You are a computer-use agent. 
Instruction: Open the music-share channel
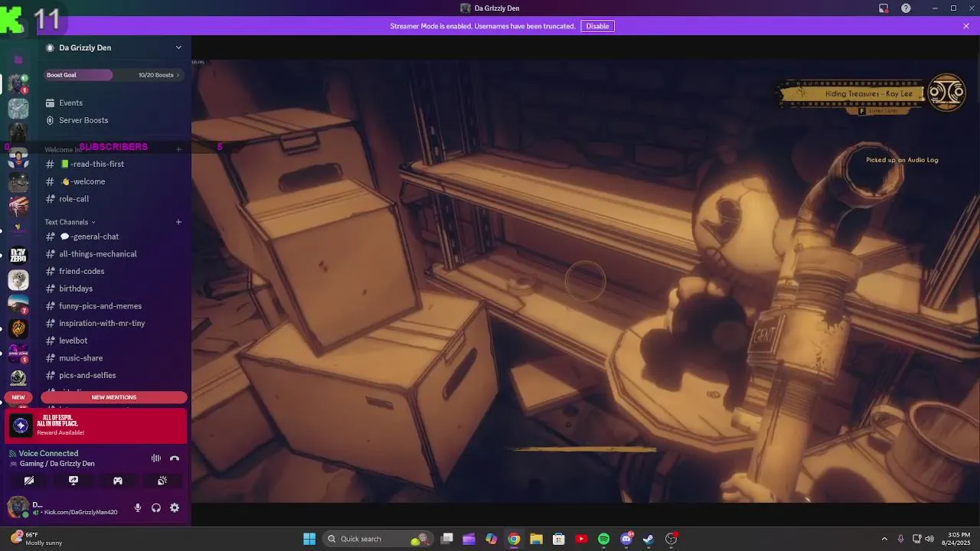(x=113, y=358)
